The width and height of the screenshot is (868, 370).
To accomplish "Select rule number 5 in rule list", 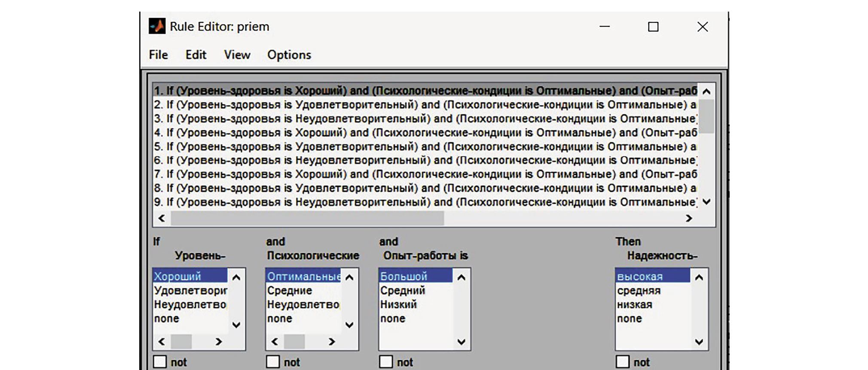I will pos(425,147).
